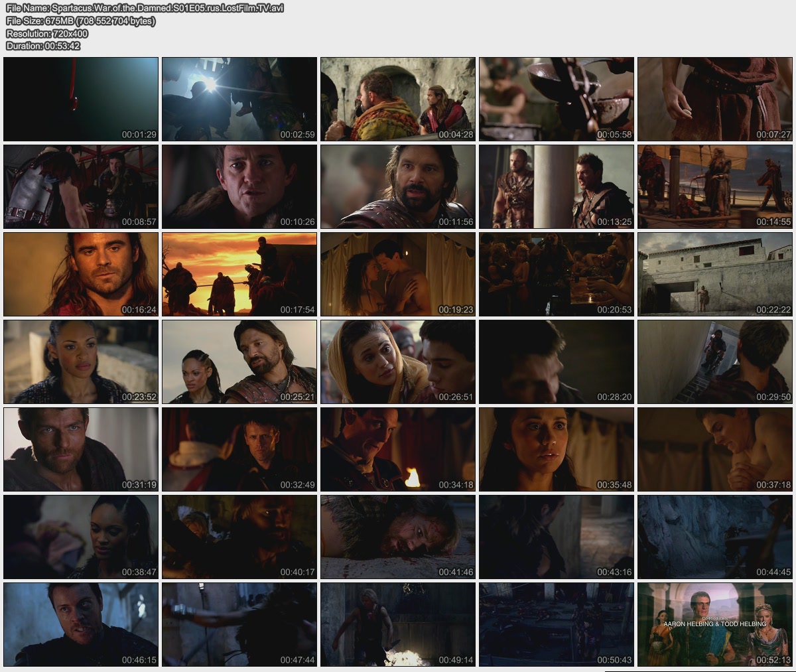The height and width of the screenshot is (672, 796).
Task: Click the Duration 00:53:42 text
Action: point(43,46)
